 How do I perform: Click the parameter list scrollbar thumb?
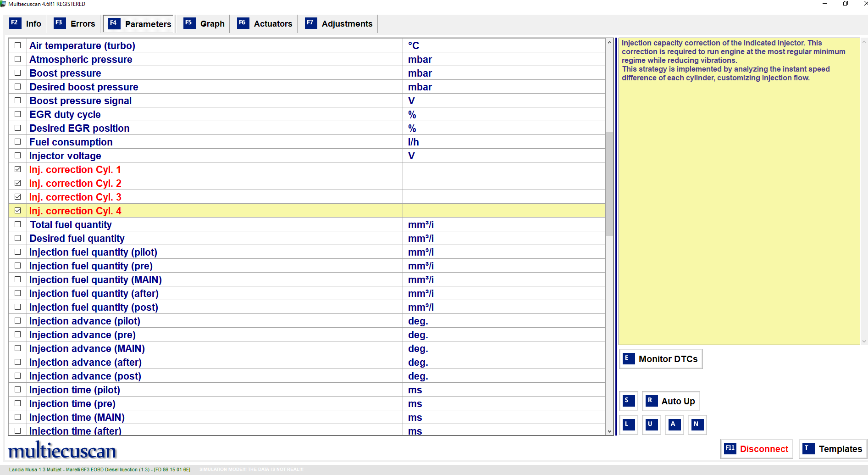[x=609, y=184]
